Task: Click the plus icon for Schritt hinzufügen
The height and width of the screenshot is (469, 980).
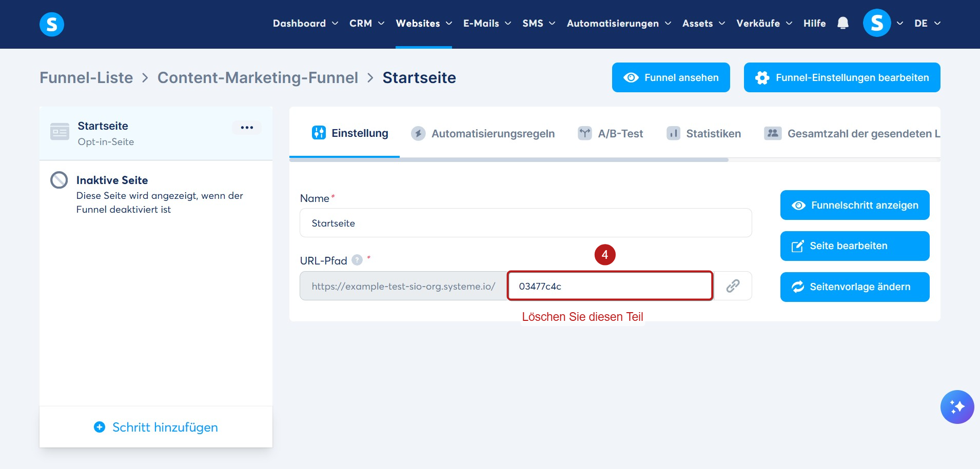Action: (x=100, y=427)
